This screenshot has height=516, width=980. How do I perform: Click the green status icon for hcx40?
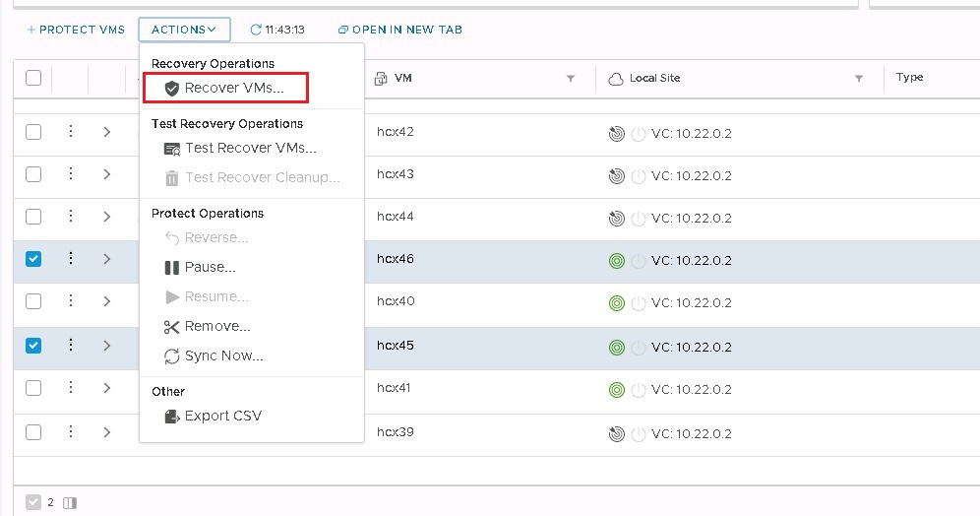click(x=616, y=303)
